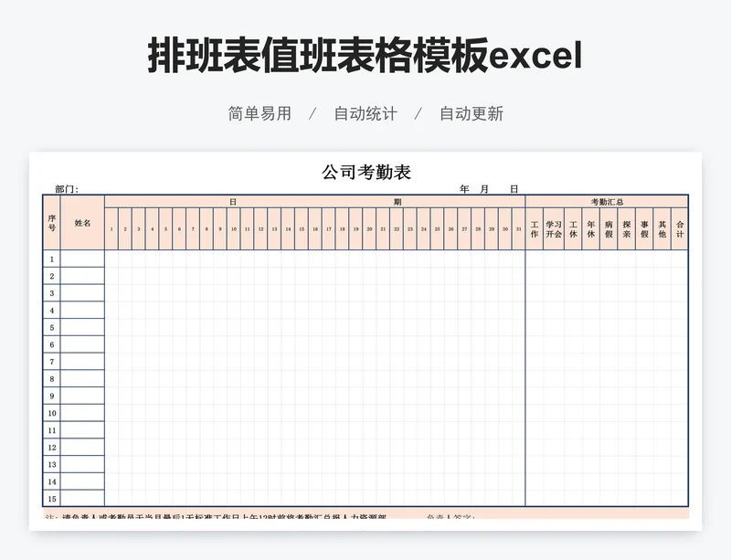This screenshot has height=560, width=731.
Task: Click row number 6 cell
Action: click(52, 344)
